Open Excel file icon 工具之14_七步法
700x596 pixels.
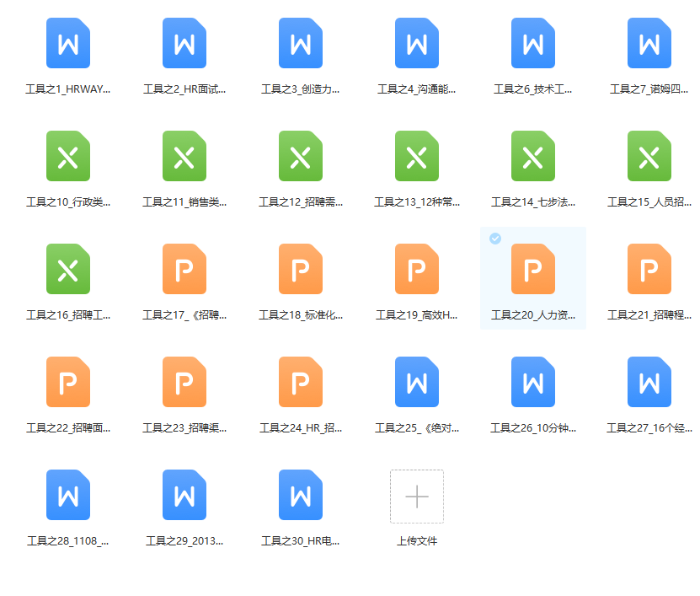coord(533,156)
